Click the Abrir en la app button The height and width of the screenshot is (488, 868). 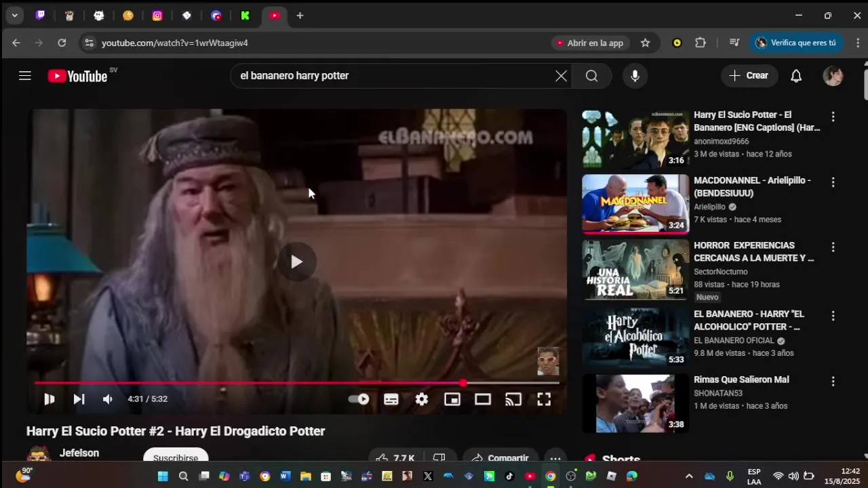(590, 43)
